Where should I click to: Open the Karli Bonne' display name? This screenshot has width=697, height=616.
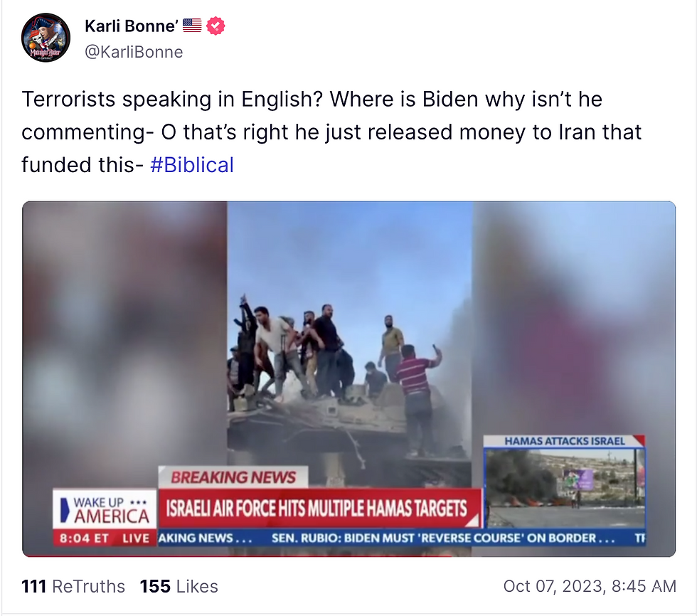click(x=131, y=26)
